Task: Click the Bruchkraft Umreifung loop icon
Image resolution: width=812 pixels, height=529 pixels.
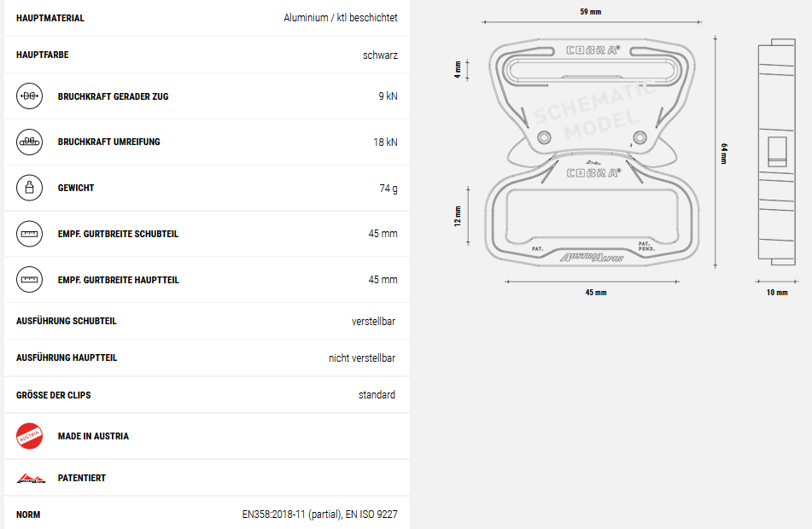Action: tap(30, 142)
